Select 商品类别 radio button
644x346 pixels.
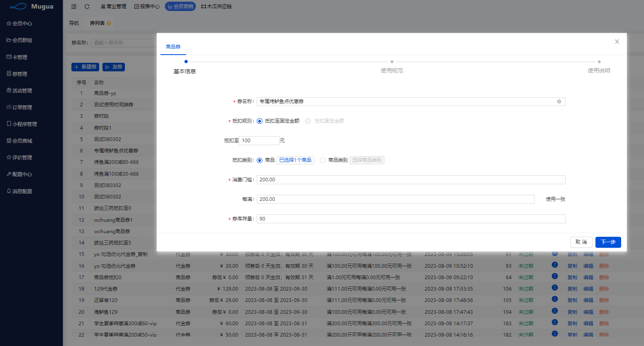click(323, 160)
